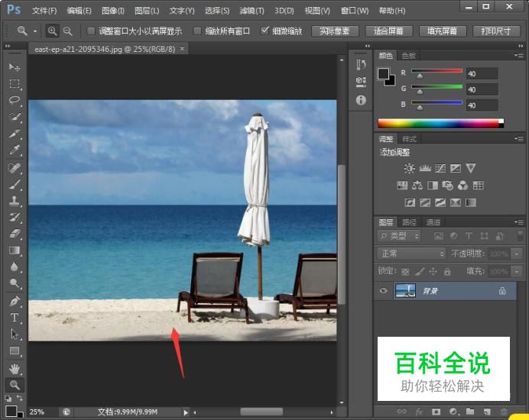Select the Quick Selection tool
This screenshot has width=529, height=420.
(15, 117)
